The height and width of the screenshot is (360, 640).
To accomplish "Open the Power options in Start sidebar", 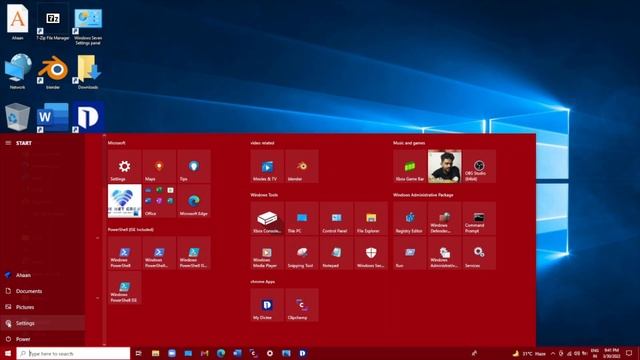I will click(42, 339).
